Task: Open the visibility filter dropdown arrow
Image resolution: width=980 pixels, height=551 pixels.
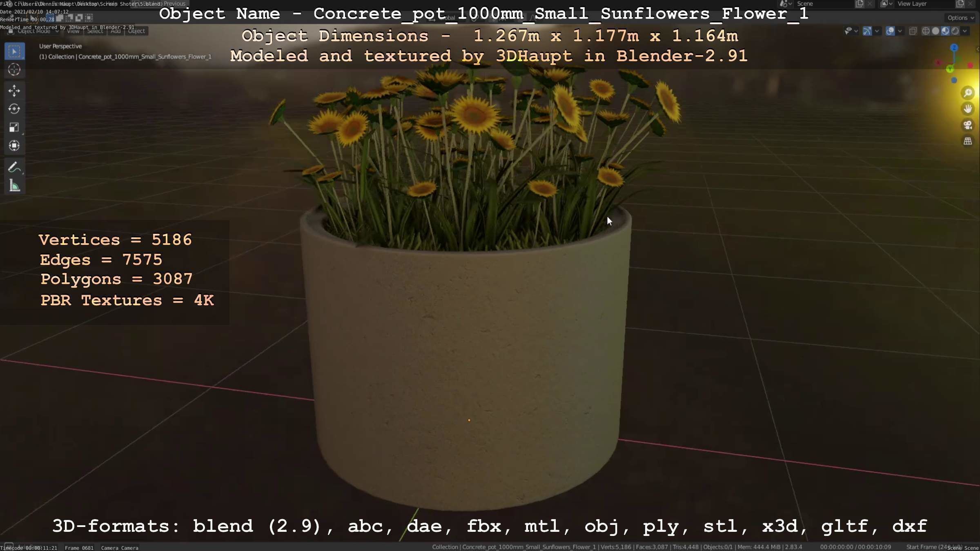Action: 856,31
